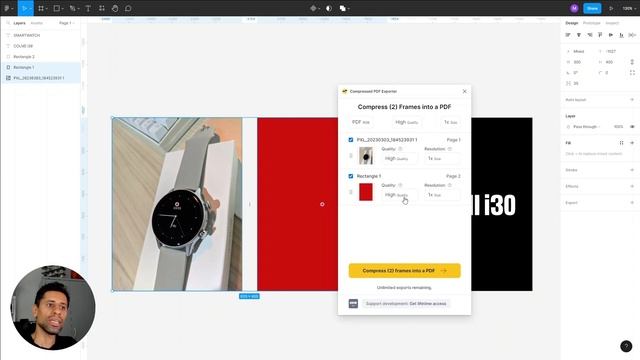Open the zoom level dropdown
Screen dimensions: 640x360
point(629,8)
